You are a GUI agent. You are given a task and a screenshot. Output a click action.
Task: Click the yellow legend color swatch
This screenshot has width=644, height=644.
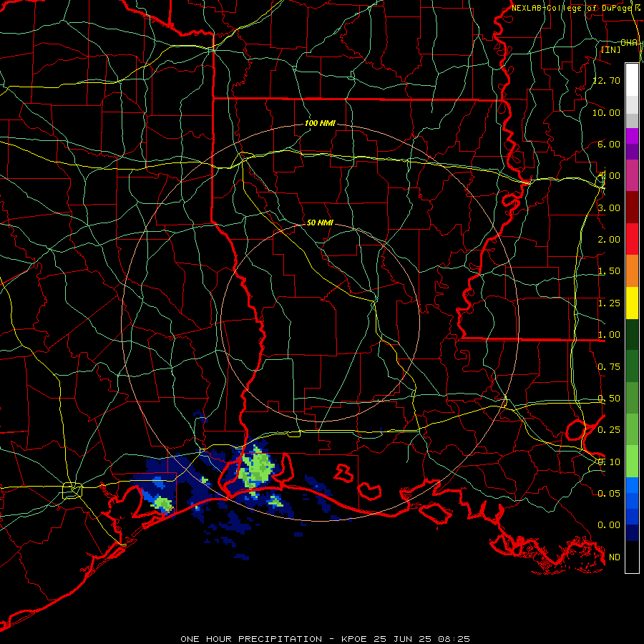click(x=632, y=303)
